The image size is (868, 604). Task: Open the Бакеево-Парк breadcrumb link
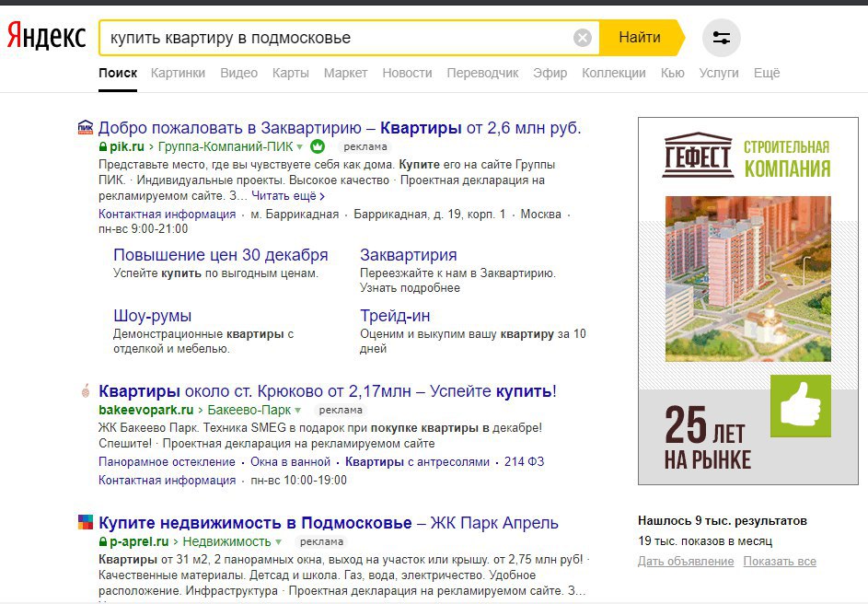(x=249, y=411)
